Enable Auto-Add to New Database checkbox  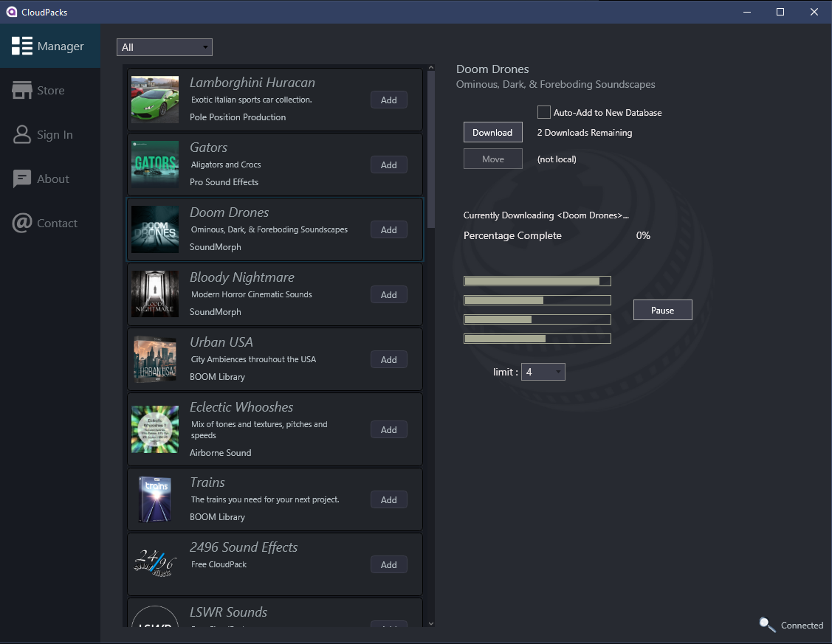(x=544, y=112)
